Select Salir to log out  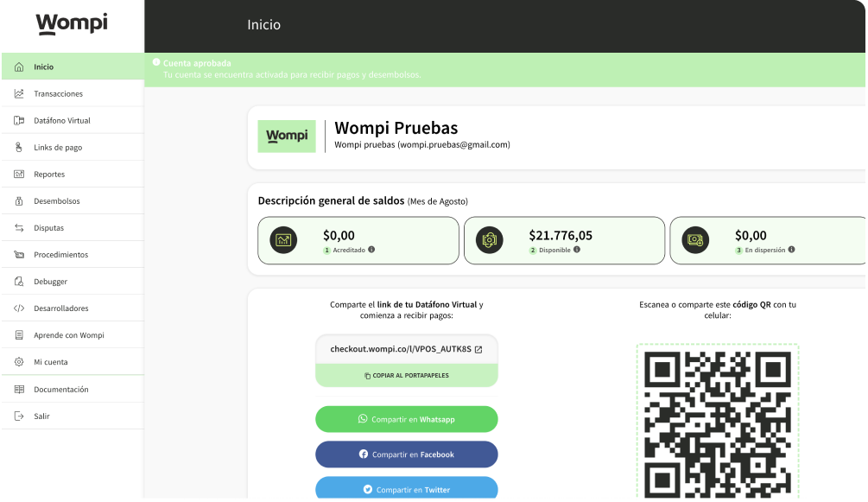point(41,416)
